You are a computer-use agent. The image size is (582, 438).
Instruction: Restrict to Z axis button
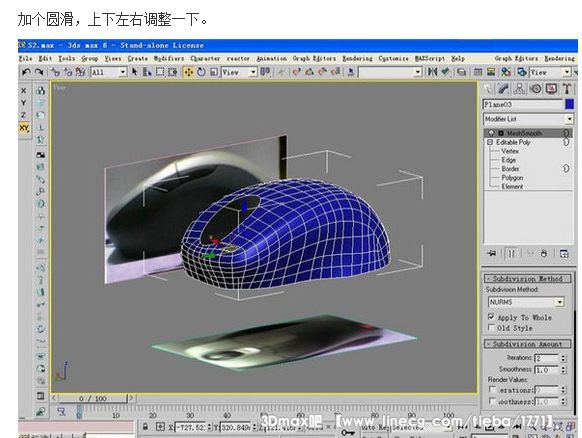pyautogui.click(x=24, y=115)
